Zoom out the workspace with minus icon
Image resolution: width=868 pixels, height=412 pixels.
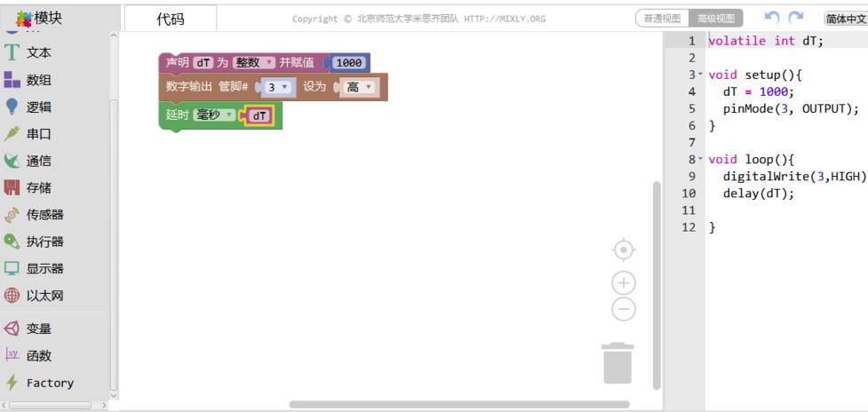coord(624,309)
